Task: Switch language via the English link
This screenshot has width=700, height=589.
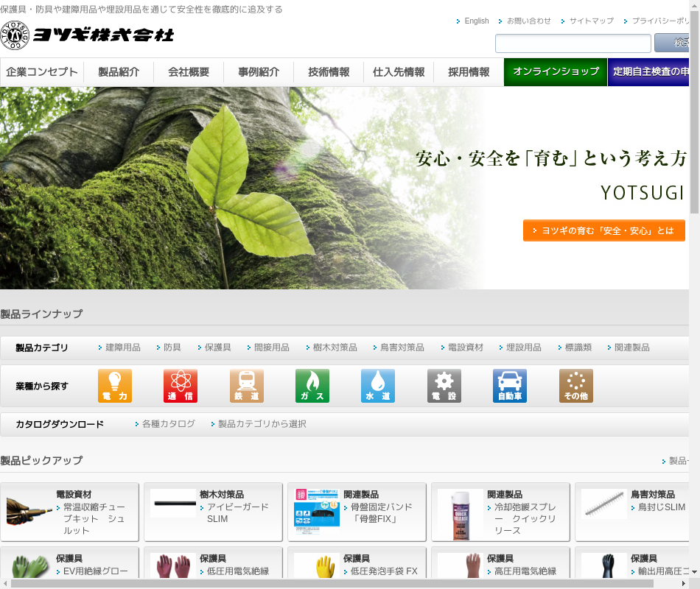Action: [476, 21]
